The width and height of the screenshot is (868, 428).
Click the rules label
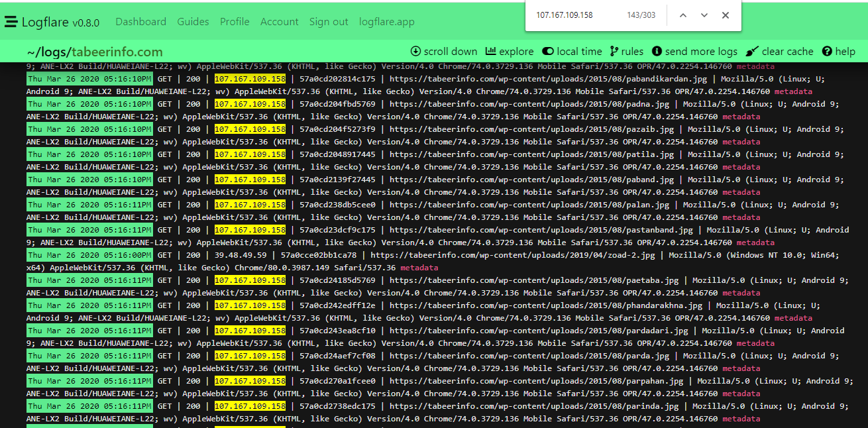tap(632, 51)
